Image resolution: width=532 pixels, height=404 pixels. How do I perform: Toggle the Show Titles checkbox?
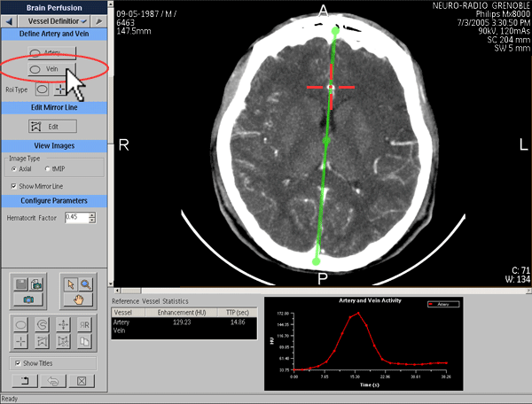pyautogui.click(x=18, y=363)
